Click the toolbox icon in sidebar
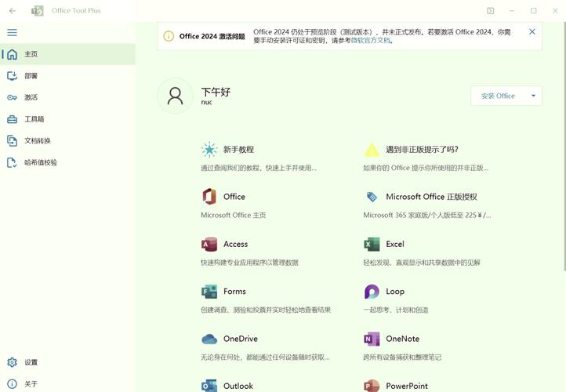The width and height of the screenshot is (566, 392). [x=12, y=119]
